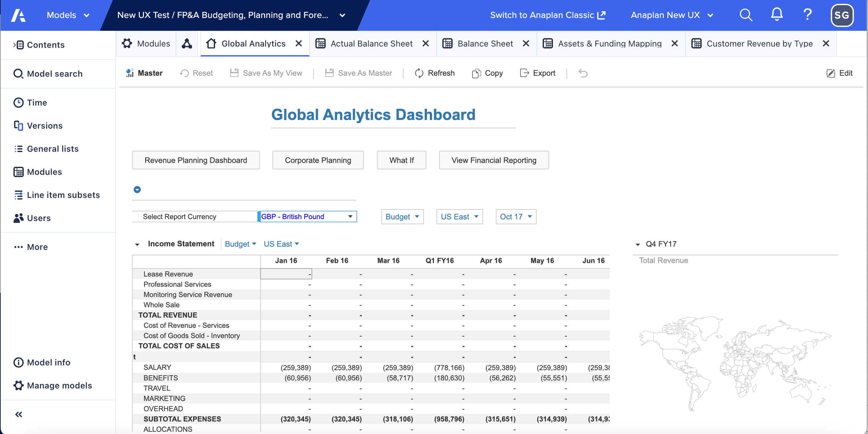
Task: Click the Anaplan logo icon
Action: pyautogui.click(x=18, y=15)
